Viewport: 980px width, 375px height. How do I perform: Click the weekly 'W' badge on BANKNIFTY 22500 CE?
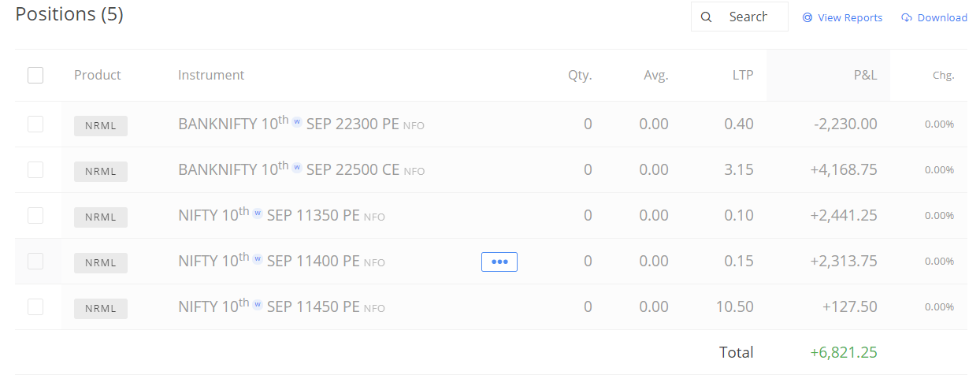(297, 168)
